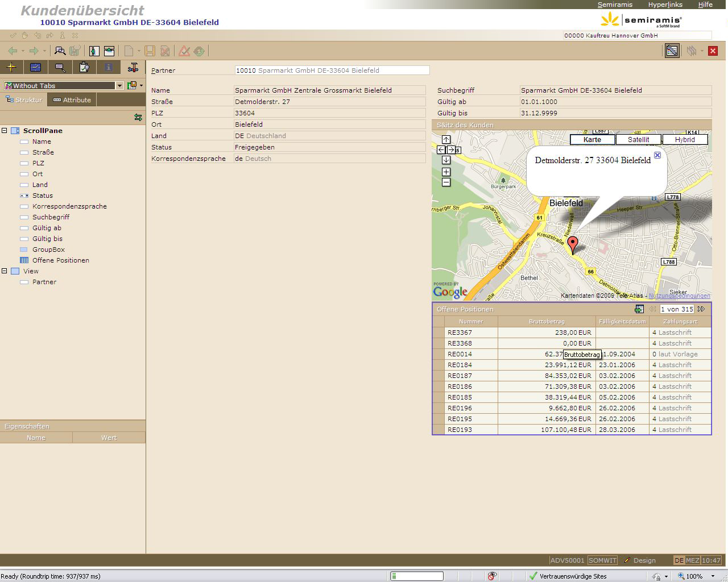The width and height of the screenshot is (728, 582).
Task: Click the search binoculars toolbar icon
Action: [60, 51]
